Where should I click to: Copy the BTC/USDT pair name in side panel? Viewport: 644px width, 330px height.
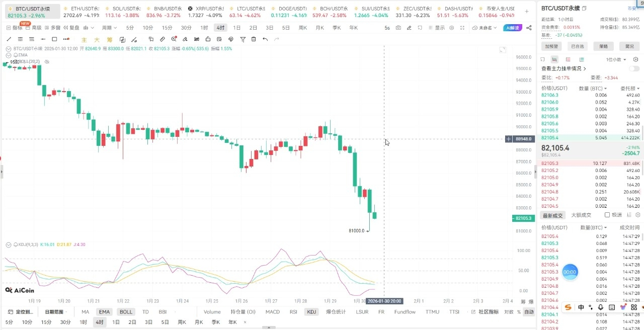point(584,9)
